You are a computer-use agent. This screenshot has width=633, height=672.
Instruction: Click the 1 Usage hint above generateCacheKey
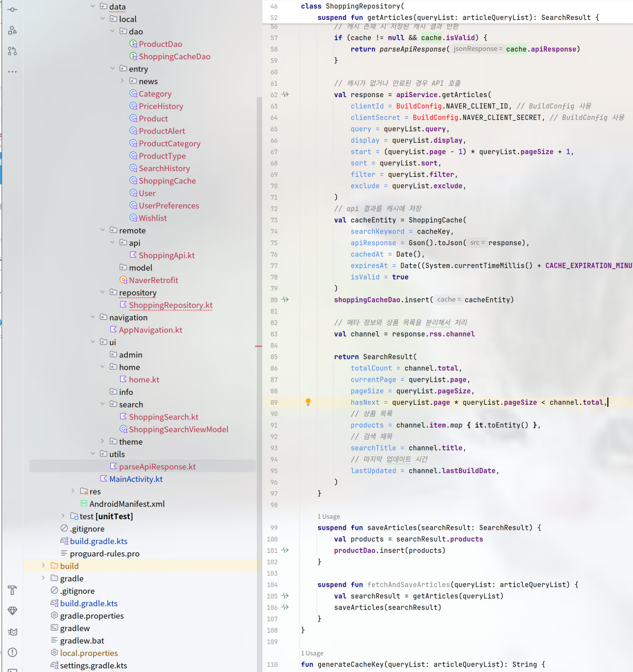coord(312,653)
